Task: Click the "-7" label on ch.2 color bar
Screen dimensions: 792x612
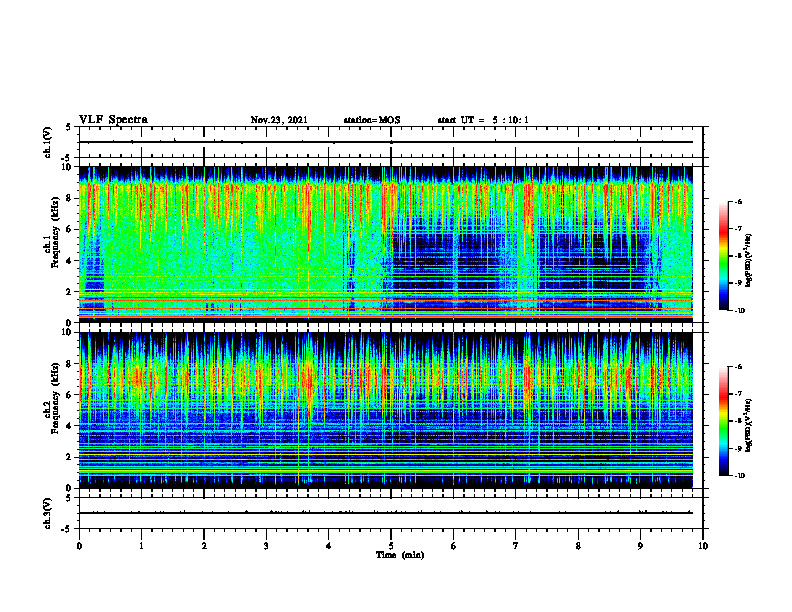Action: point(738,394)
